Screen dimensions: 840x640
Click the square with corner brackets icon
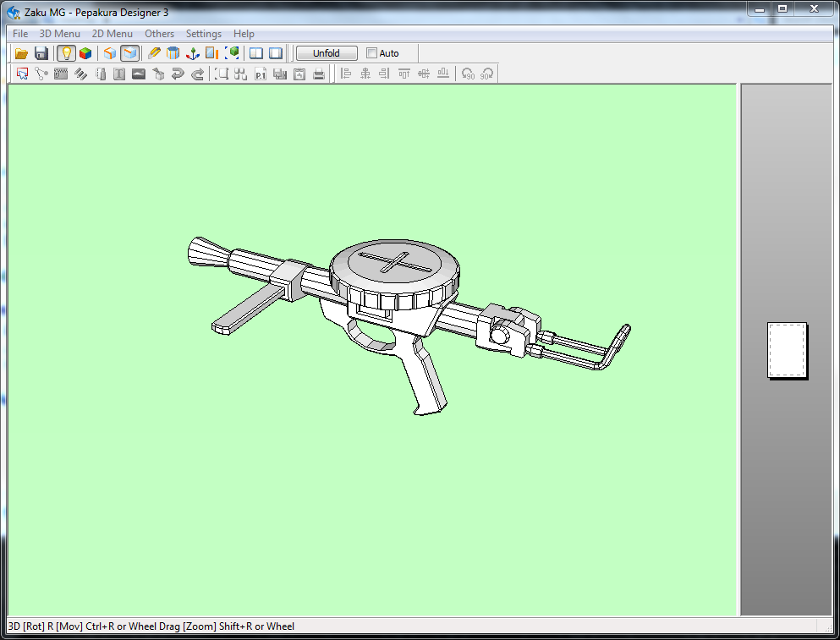[x=222, y=74]
